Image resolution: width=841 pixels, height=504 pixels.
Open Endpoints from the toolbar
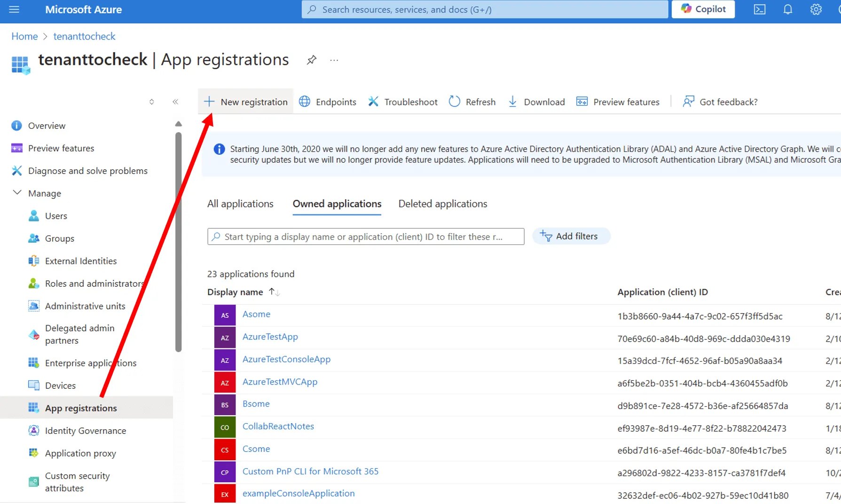click(328, 102)
